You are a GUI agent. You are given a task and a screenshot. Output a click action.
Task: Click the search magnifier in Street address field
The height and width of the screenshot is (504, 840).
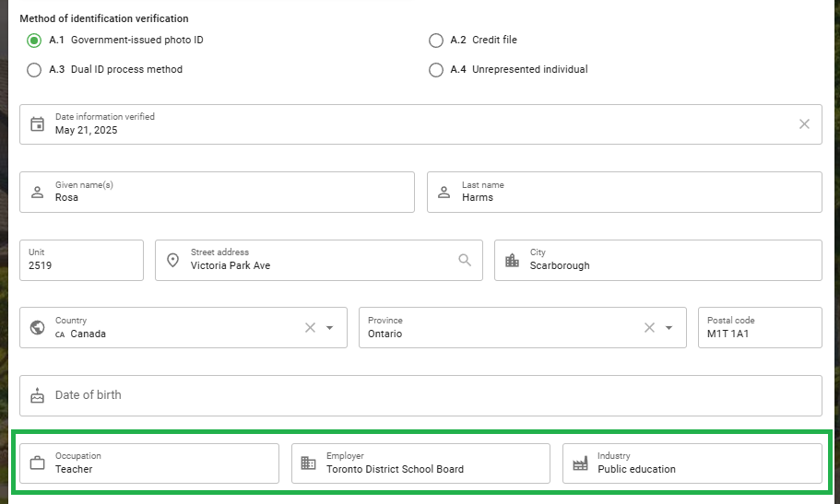point(465,261)
